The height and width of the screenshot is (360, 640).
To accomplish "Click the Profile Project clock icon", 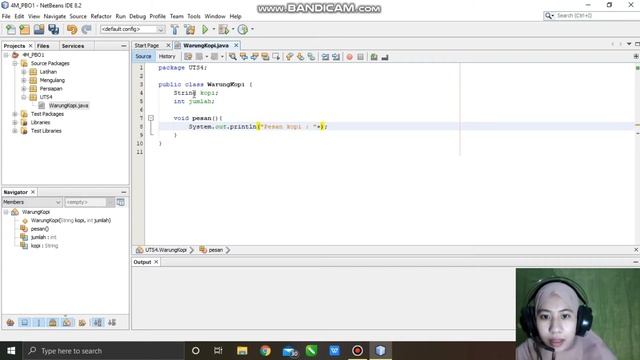I will (243, 29).
